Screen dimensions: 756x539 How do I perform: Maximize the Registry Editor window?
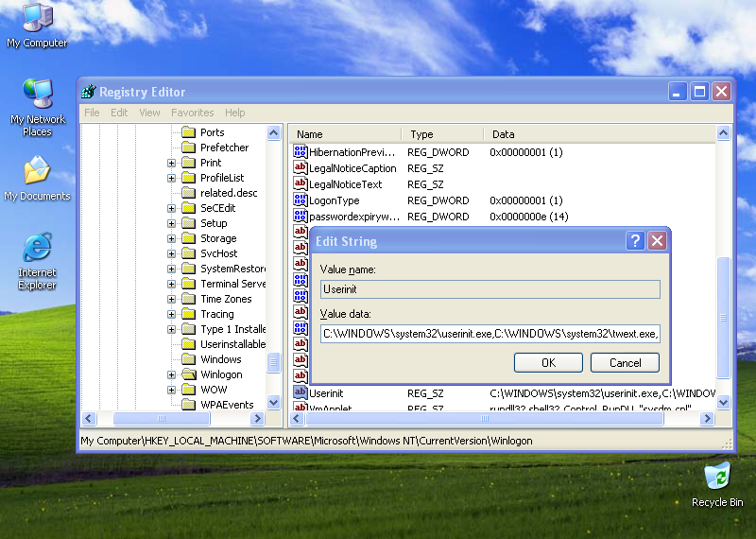tap(699, 91)
